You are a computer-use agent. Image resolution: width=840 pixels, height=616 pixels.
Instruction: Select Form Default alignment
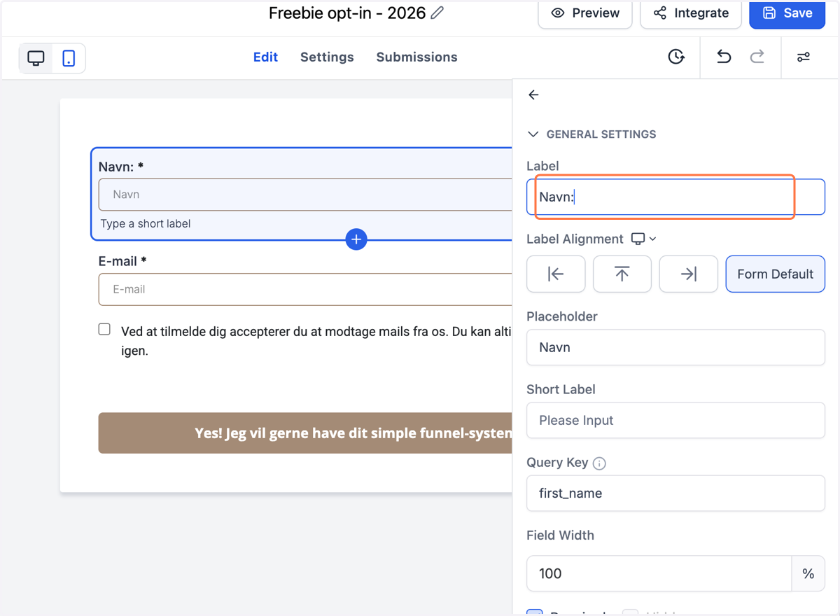pos(776,274)
